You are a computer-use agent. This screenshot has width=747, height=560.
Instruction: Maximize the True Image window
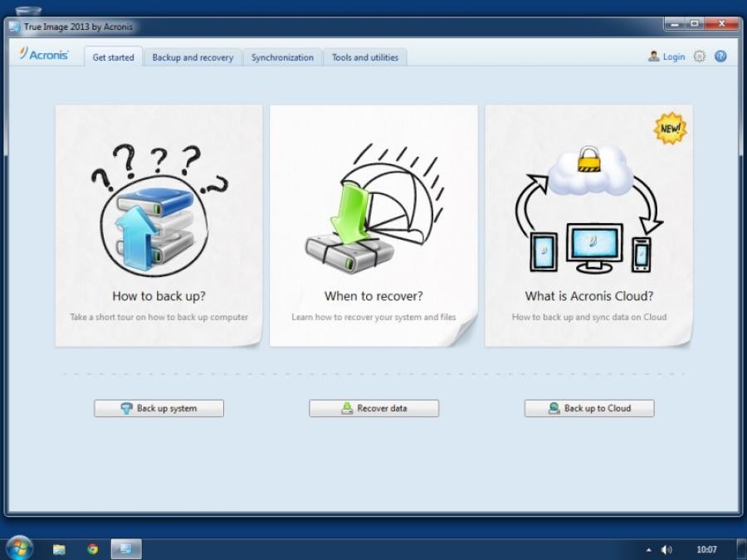[x=695, y=23]
